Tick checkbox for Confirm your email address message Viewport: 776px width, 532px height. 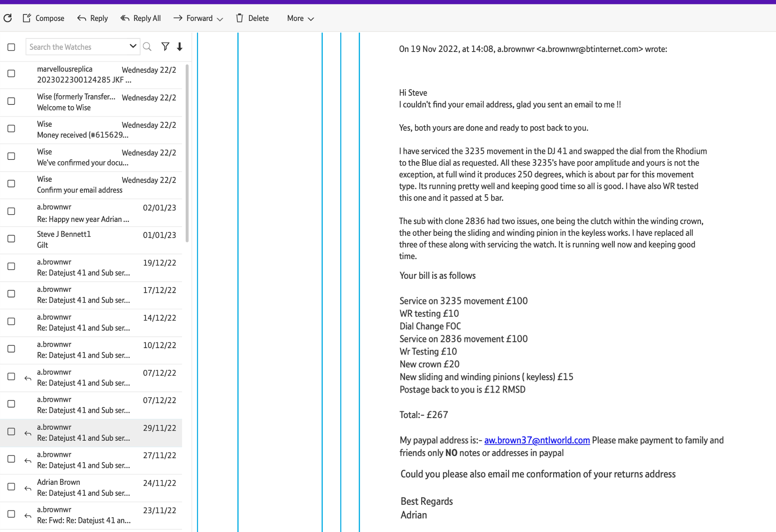(11, 183)
